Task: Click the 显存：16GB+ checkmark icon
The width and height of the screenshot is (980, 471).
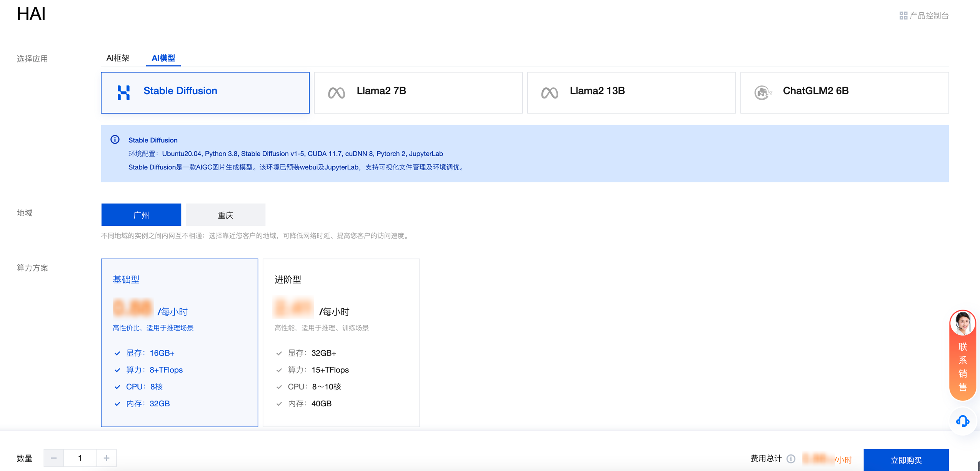Action: tap(117, 353)
